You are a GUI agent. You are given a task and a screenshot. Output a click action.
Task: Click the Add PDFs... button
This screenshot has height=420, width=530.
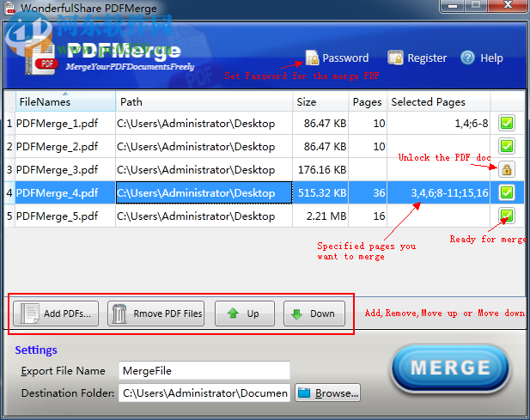pos(56,313)
